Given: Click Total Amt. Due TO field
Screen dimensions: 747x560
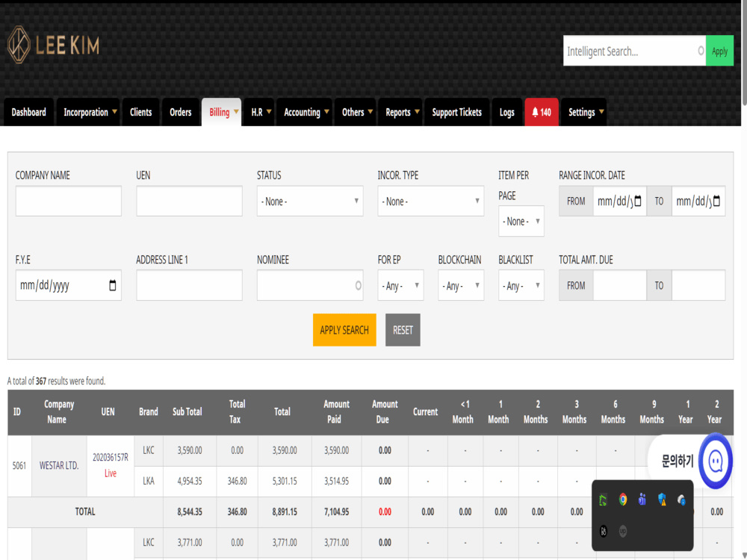Looking at the screenshot, I should pyautogui.click(x=698, y=285).
